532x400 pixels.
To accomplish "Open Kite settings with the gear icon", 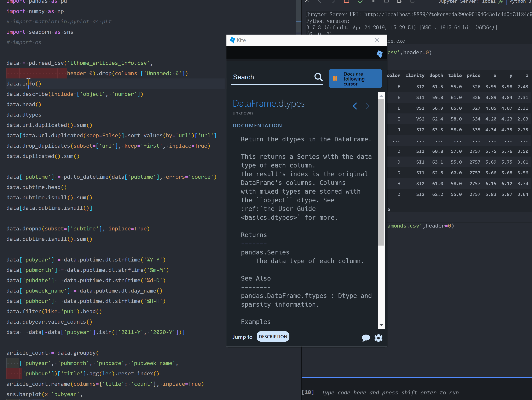I will pos(378,338).
